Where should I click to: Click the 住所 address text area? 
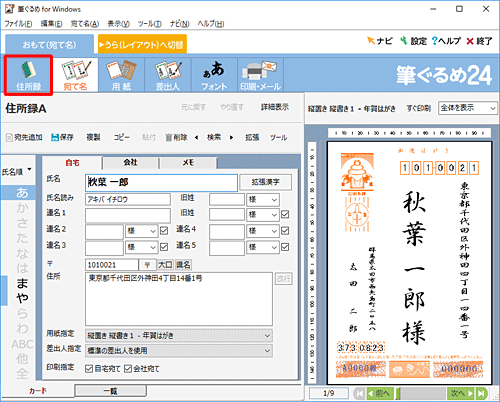[x=179, y=299]
